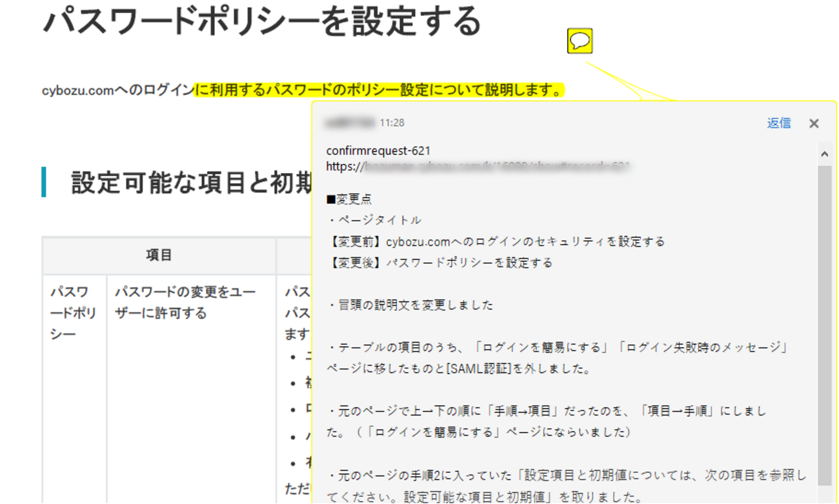Open the blurred URL under confirmrequest-621
The image size is (839, 504).
tap(478, 166)
